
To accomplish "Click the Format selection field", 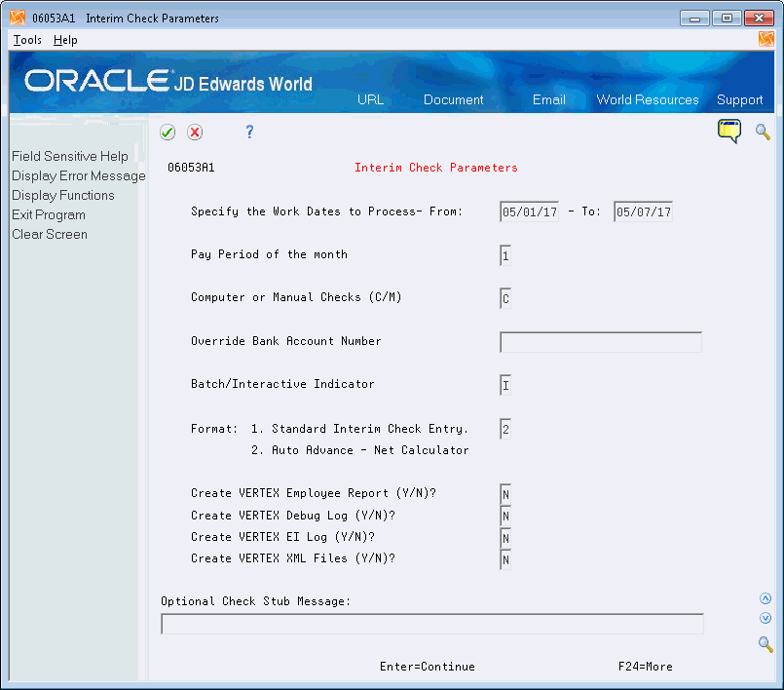I will pyautogui.click(x=505, y=430).
